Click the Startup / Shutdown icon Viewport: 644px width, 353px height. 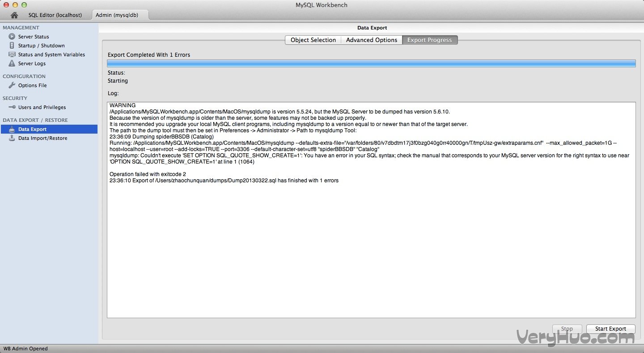12,46
